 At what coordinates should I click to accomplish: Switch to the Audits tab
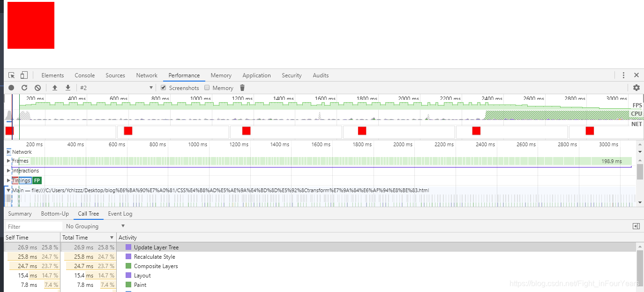tap(321, 75)
